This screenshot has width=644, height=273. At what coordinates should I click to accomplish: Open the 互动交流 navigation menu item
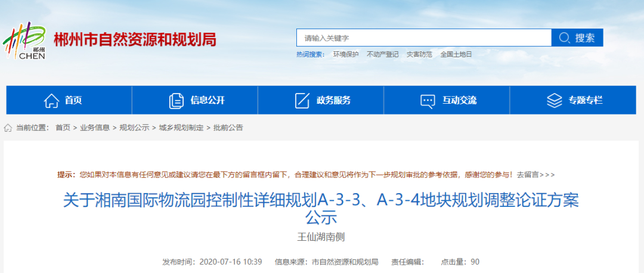coord(447,100)
